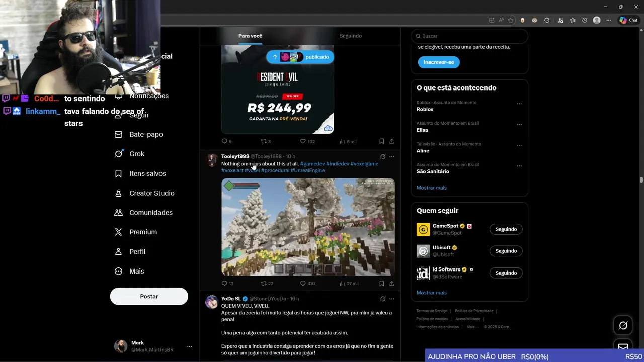Viewport: 644px width, 362px height.
Task: Expand Mostrar mais under Quem seguir
Action: pyautogui.click(x=431, y=293)
